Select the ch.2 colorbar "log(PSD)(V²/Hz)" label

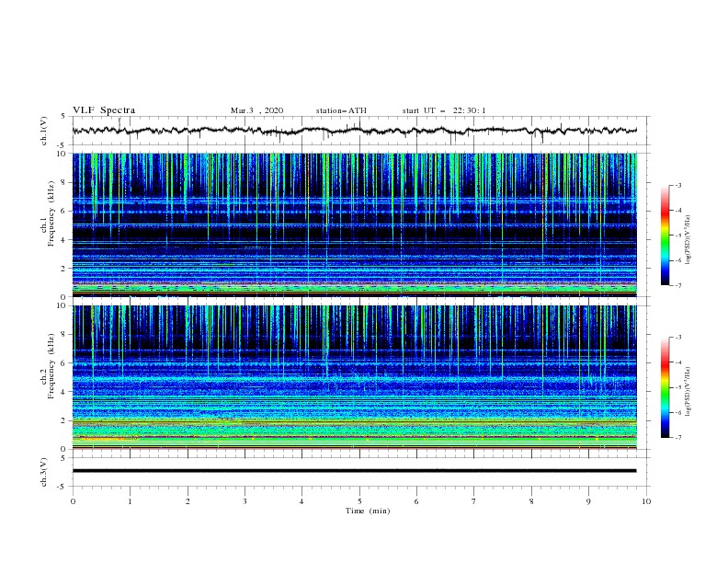pos(688,392)
